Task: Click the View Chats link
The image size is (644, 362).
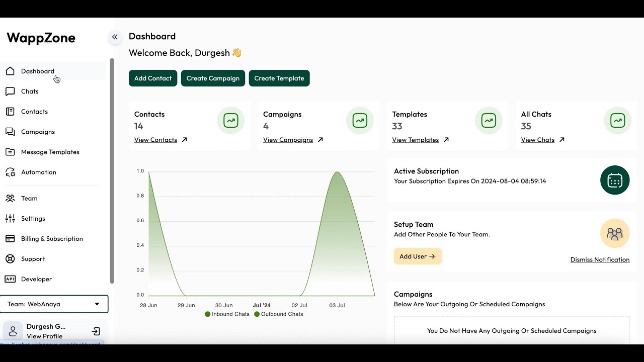Action: (x=537, y=140)
